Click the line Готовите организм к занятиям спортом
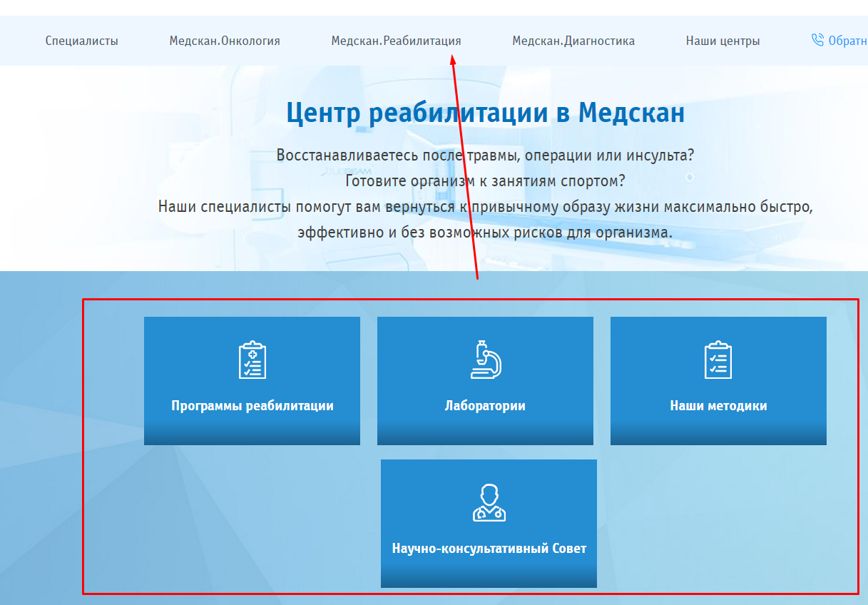Image resolution: width=868 pixels, height=605 pixels. pyautogui.click(x=485, y=181)
